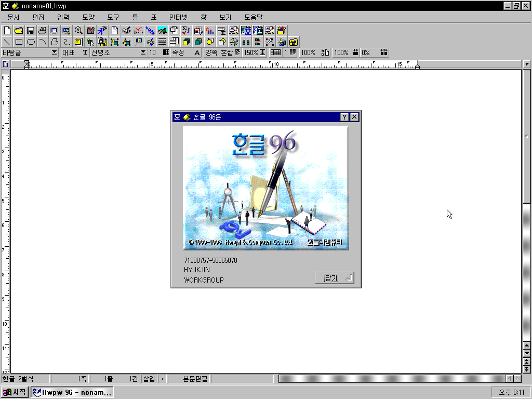This screenshot has height=399, width=532.
Task: Click the Print icon
Action: point(43,31)
